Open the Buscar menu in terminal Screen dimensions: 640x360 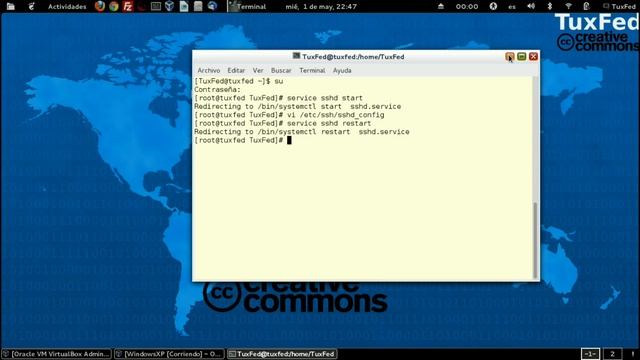tap(281, 70)
